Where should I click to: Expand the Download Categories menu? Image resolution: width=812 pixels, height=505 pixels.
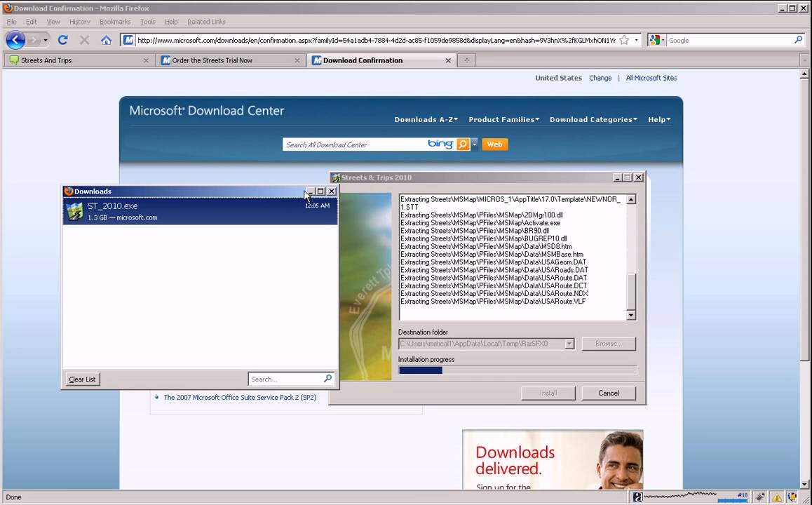[593, 119]
